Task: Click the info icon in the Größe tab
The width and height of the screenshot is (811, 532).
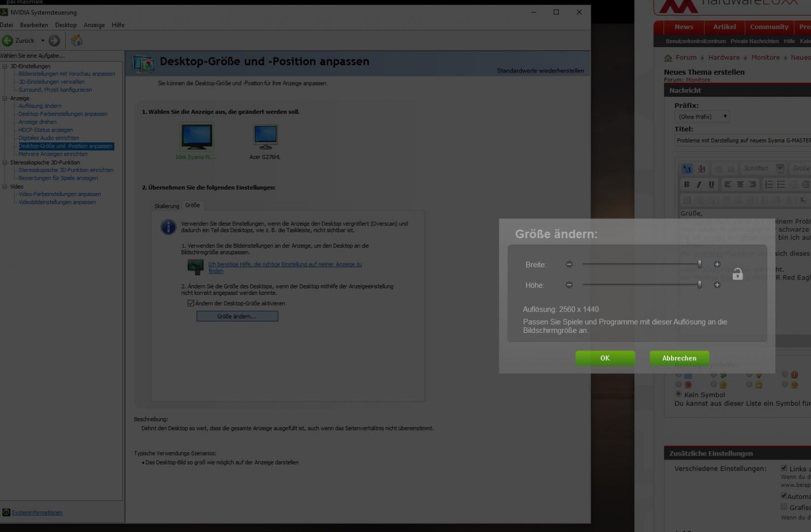Action: coord(168,226)
